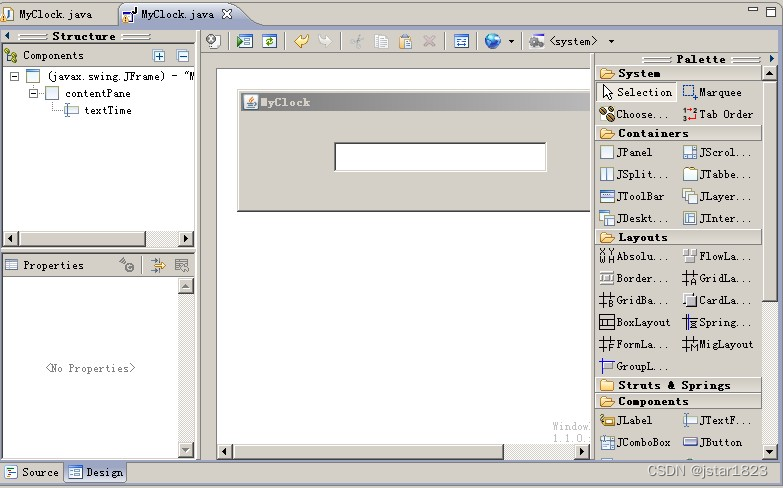Choose GridLayout in the palette
The width and height of the screenshot is (783, 488).
coord(717,278)
